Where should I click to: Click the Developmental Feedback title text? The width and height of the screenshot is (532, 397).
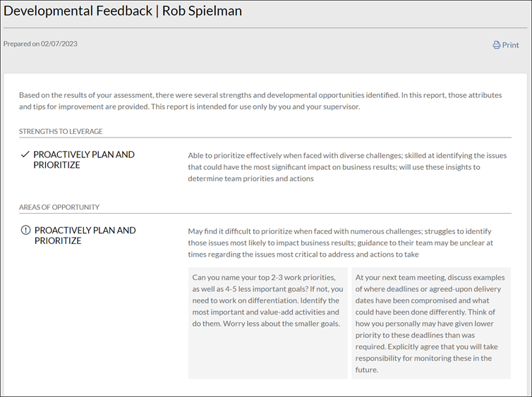click(78, 12)
